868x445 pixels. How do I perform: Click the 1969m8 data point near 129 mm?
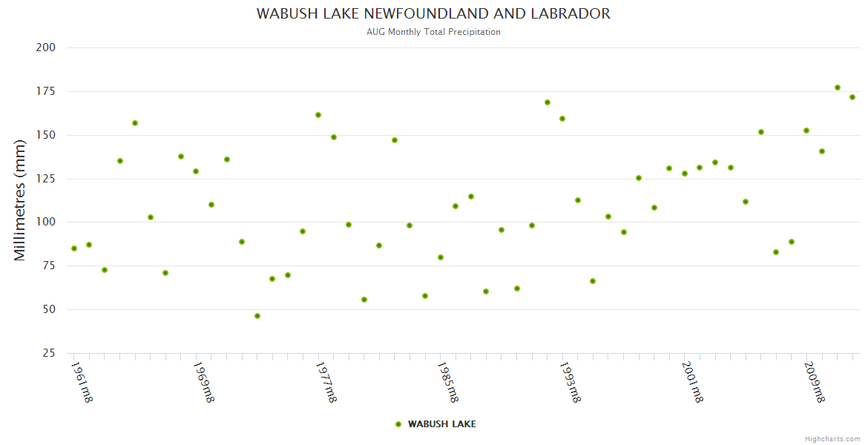196,171
